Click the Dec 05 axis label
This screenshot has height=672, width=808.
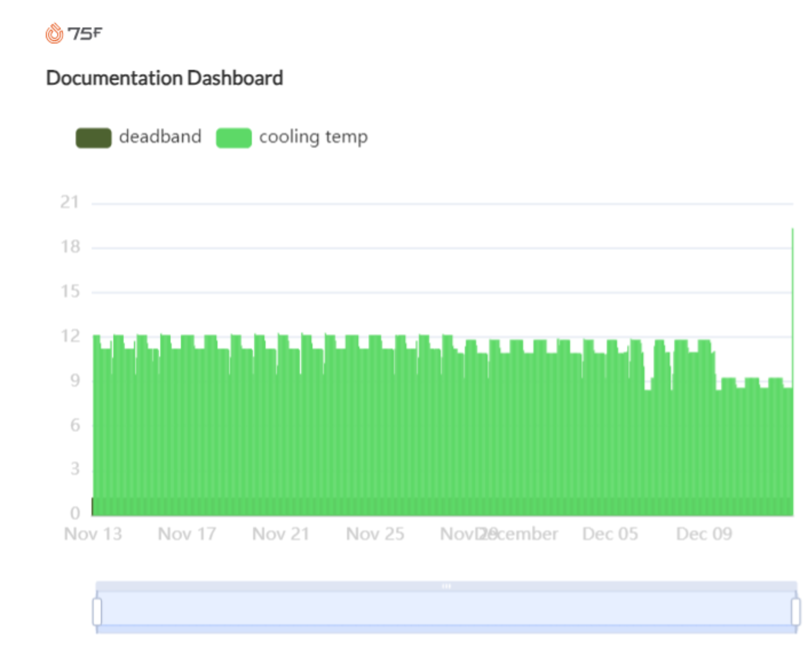tap(610, 534)
